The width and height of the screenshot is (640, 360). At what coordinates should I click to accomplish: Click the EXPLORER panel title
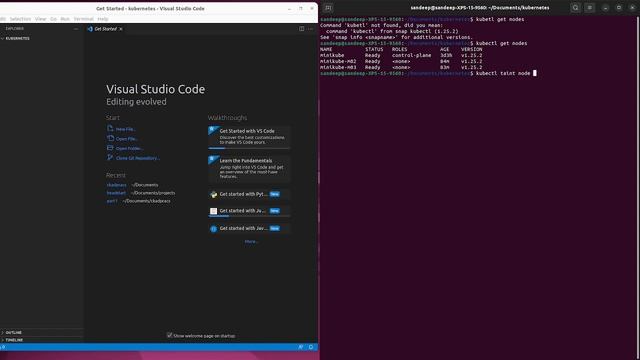point(15,29)
